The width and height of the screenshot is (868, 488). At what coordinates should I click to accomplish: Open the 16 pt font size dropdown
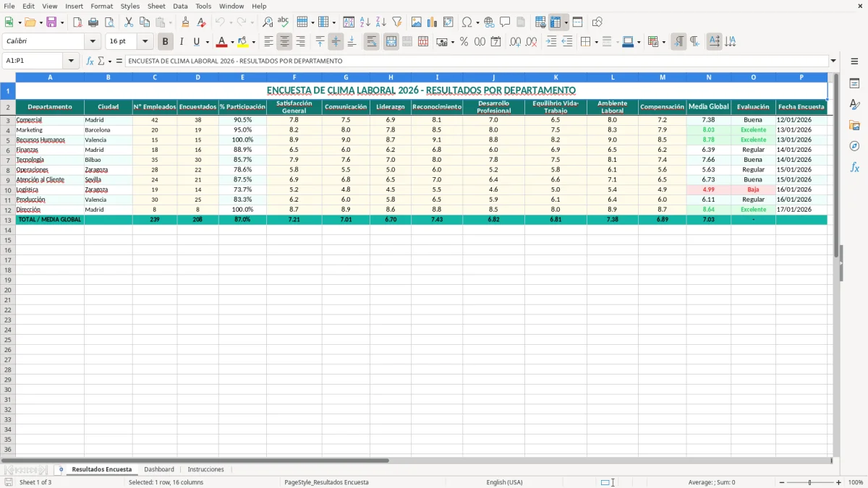(x=145, y=42)
